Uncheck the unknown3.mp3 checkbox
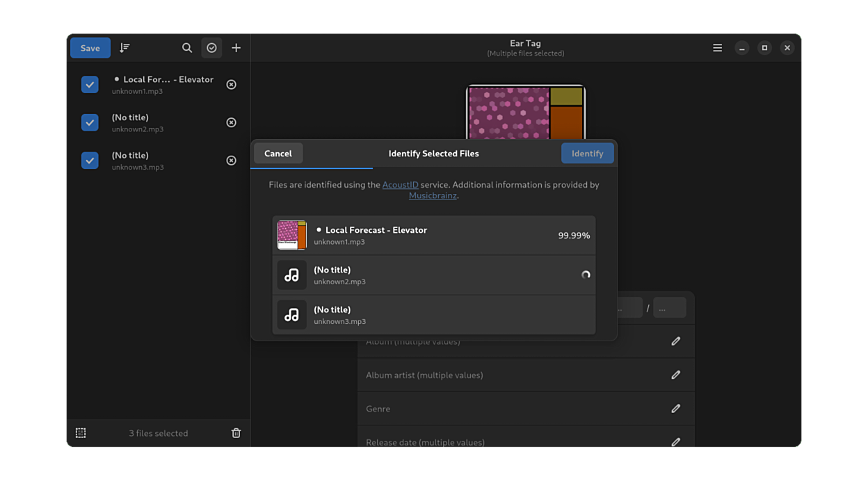Image resolution: width=868 pixels, height=488 pixels. 90,161
